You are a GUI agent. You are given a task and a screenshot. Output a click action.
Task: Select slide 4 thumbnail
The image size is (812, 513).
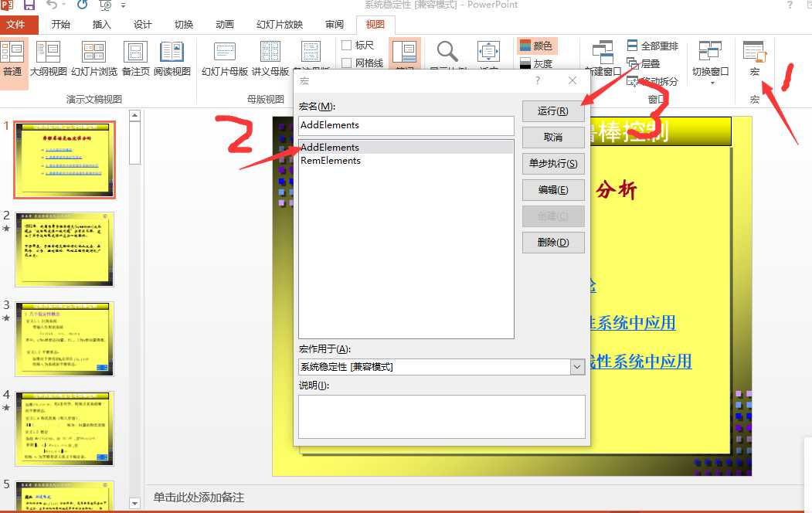[x=65, y=428]
